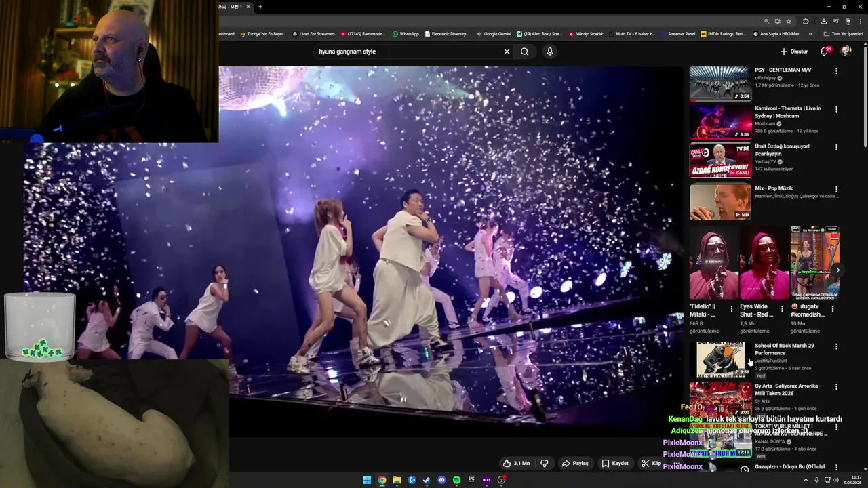Open the Tüm Yer İşaretleri folder
Viewport: 868px width, 488px height.
[x=843, y=34]
